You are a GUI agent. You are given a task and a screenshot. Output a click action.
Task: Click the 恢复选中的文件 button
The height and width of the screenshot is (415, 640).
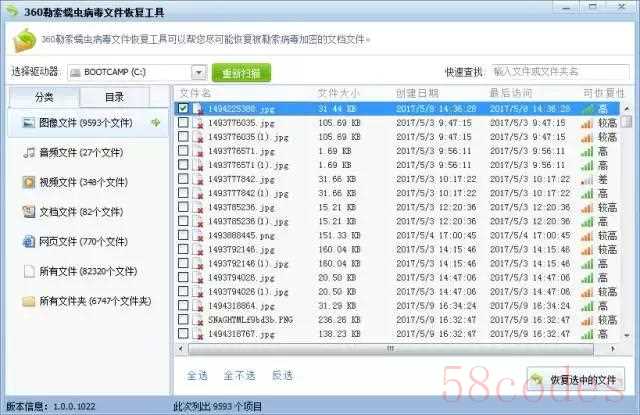(576, 380)
